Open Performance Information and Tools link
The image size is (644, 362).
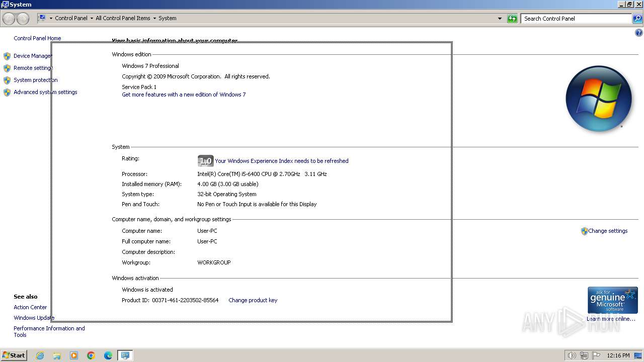coord(49,331)
